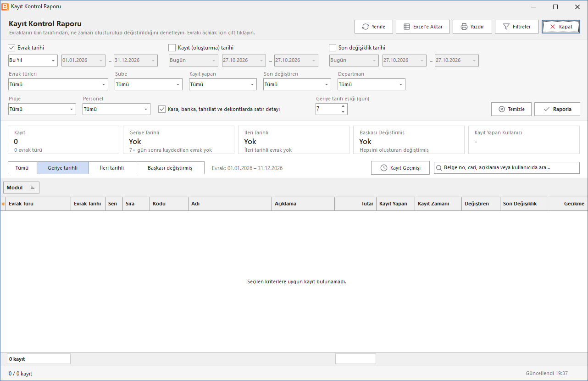Switch to the Tümü tab
588x381 pixels.
(x=22, y=168)
